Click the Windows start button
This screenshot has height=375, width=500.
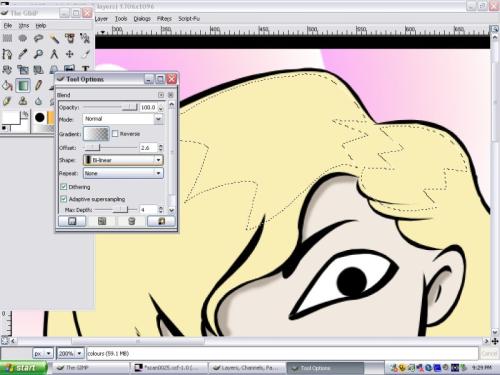pyautogui.click(x=24, y=368)
